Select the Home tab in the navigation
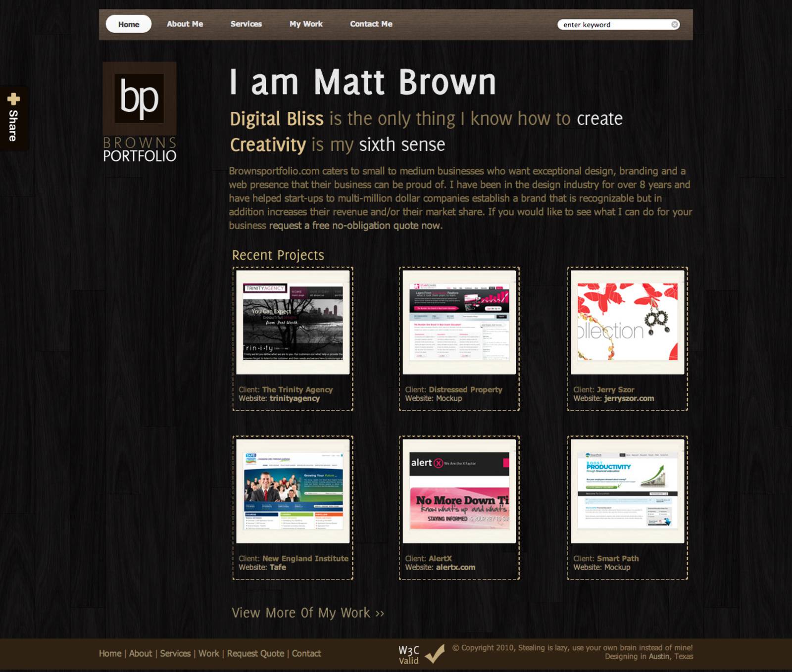The image size is (792, 672). [x=128, y=24]
